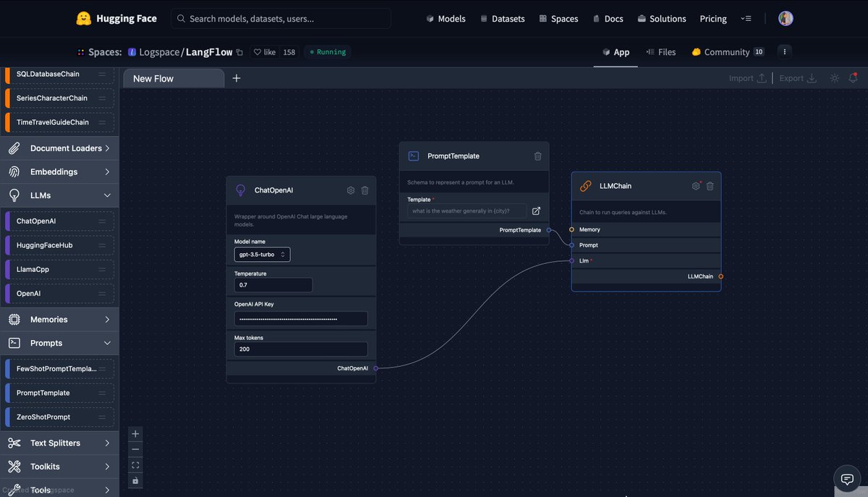This screenshot has width=868, height=497.
Task: Zoom in the canvas with plus control
Action: [x=135, y=434]
